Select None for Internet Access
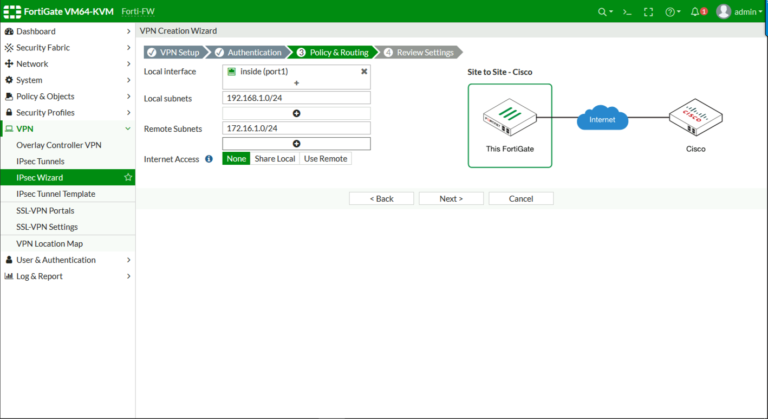The width and height of the screenshot is (768, 419). [x=236, y=159]
